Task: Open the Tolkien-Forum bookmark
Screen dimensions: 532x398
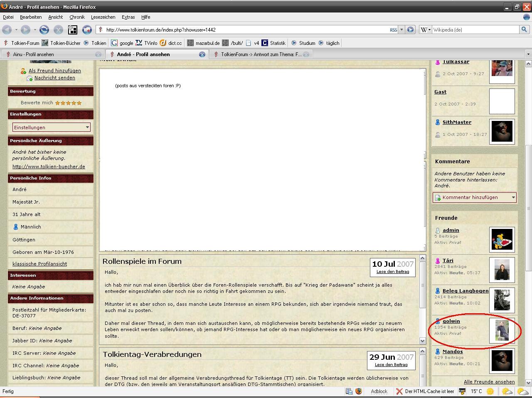Action: point(21,43)
